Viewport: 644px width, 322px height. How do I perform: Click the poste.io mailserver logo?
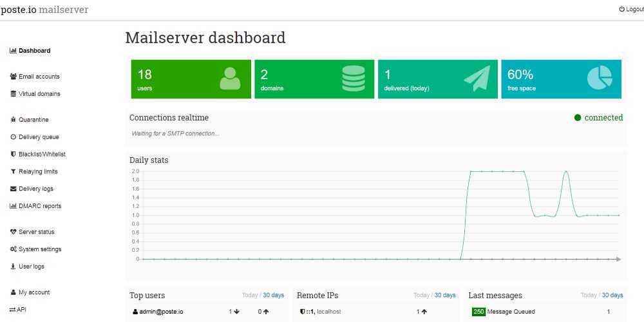click(x=44, y=10)
